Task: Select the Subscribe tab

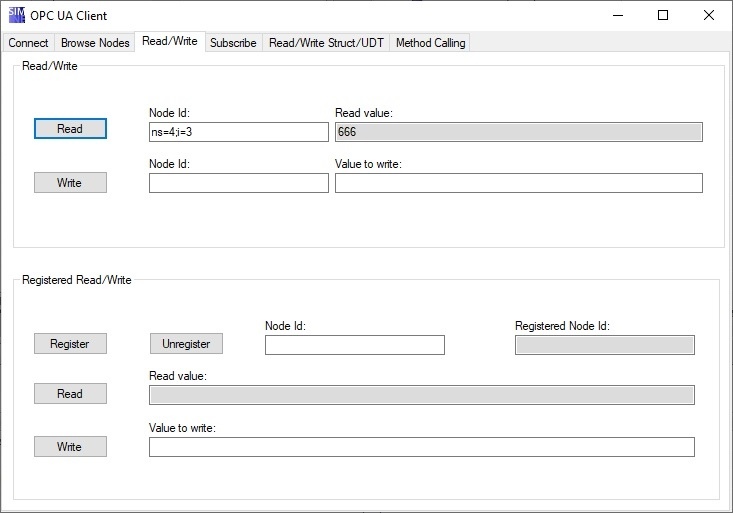Action: point(233,43)
